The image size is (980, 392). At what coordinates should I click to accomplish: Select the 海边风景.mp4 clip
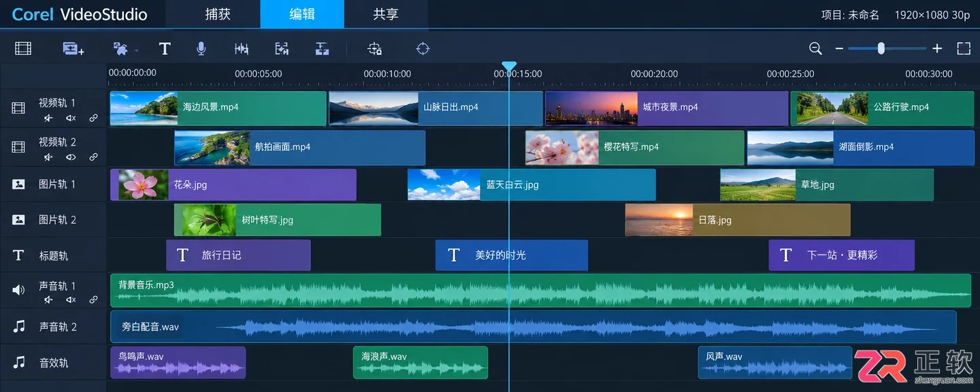[218, 108]
